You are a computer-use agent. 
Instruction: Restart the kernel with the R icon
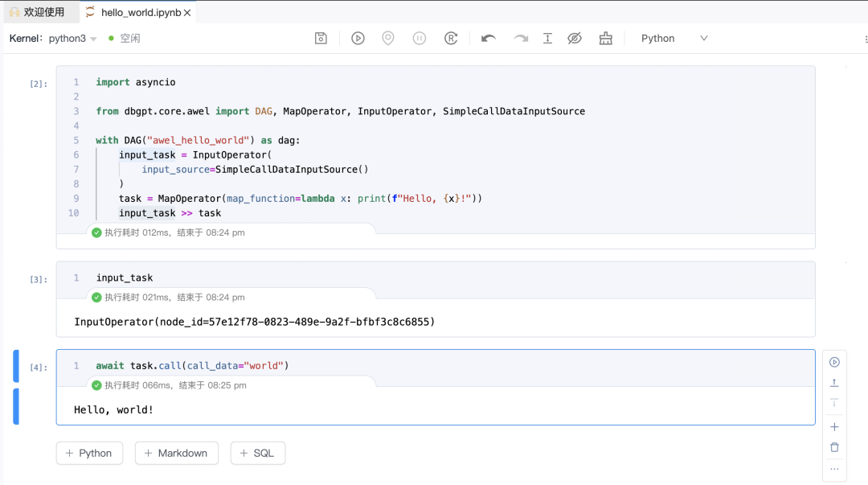coord(451,39)
